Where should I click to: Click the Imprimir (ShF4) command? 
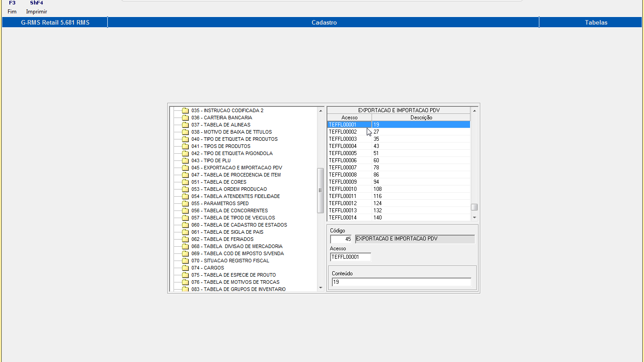coord(37,7)
